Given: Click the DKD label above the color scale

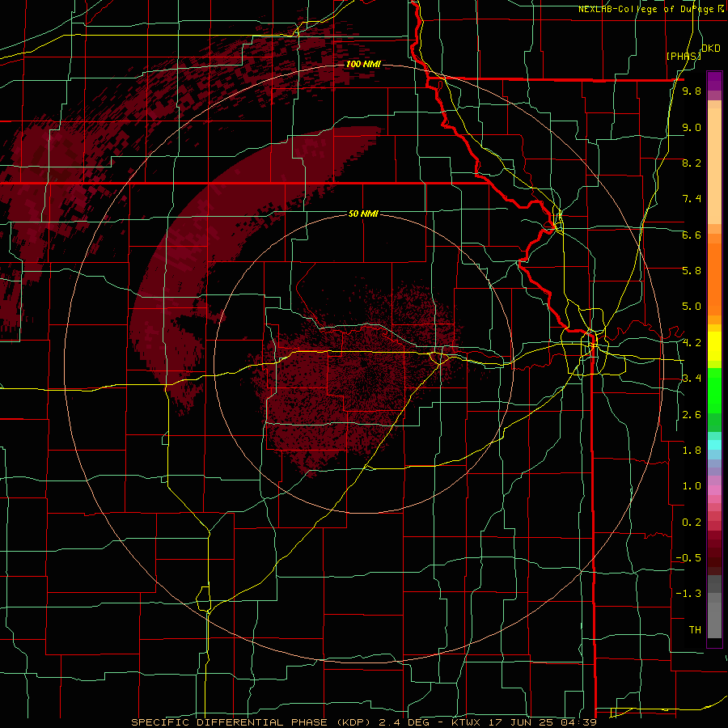Looking at the screenshot, I should [711, 49].
